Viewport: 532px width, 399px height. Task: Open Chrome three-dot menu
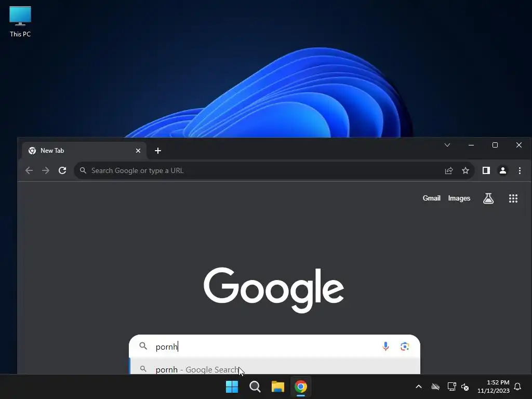pos(520,170)
